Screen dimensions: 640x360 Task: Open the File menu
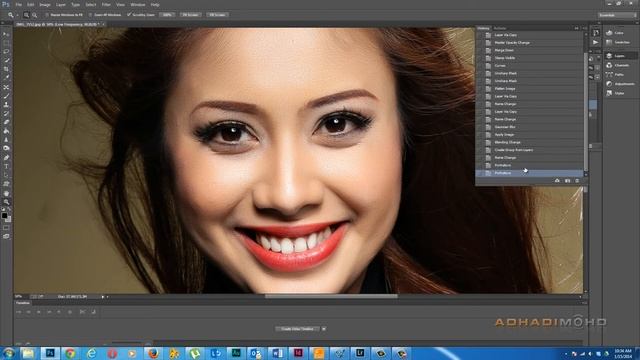point(18,4)
